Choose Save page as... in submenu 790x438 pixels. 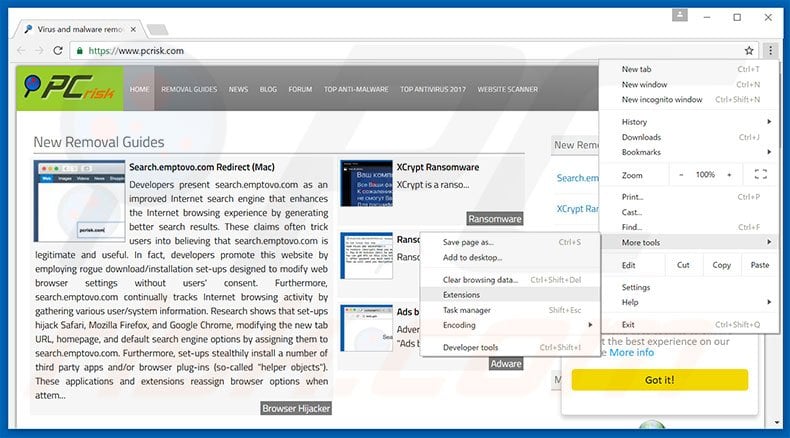[x=510, y=242]
